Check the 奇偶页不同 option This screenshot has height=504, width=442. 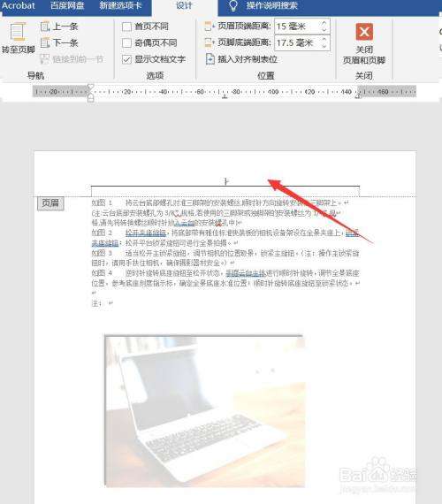tap(126, 42)
